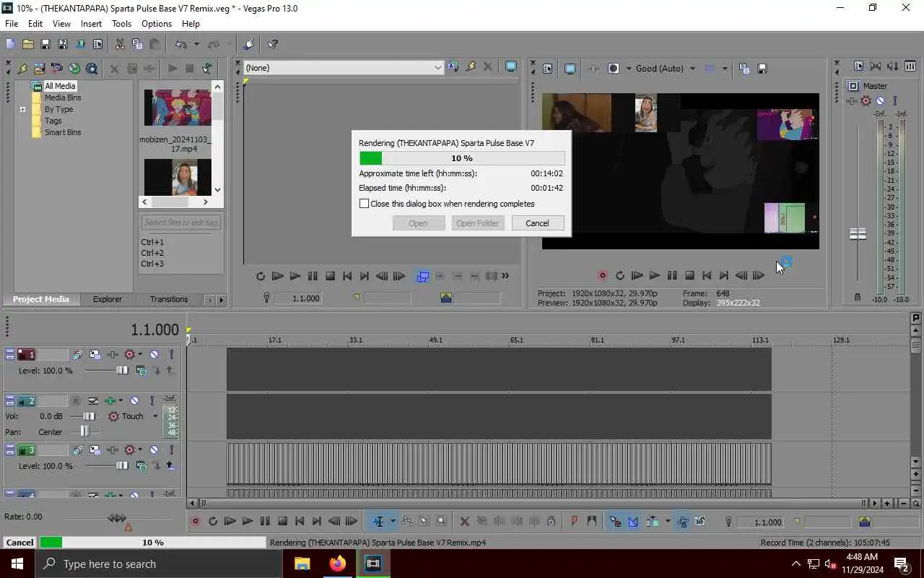Screen dimensions: 924x578
Task: Click track 1 Track Motion icon
Action: click(x=95, y=354)
